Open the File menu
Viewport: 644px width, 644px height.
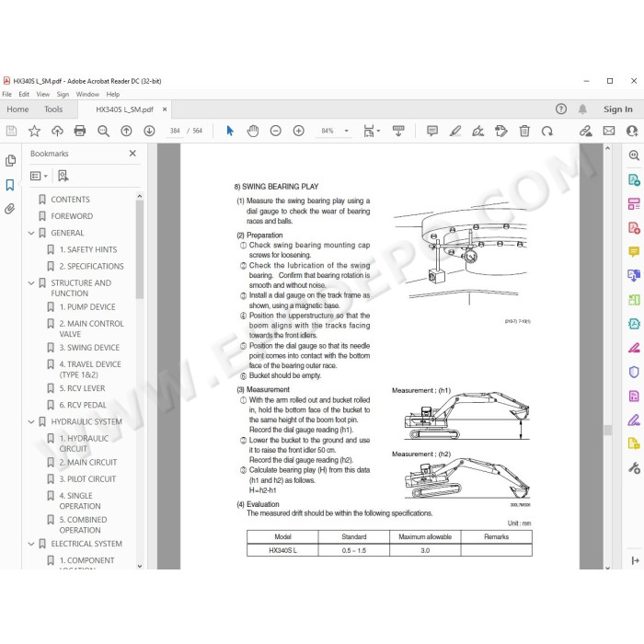pyautogui.click(x=7, y=94)
